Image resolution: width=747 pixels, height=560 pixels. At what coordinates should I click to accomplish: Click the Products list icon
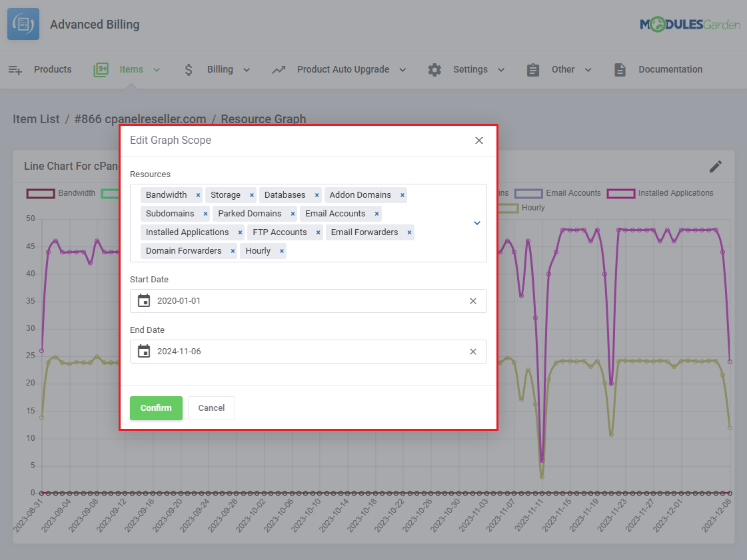15,70
